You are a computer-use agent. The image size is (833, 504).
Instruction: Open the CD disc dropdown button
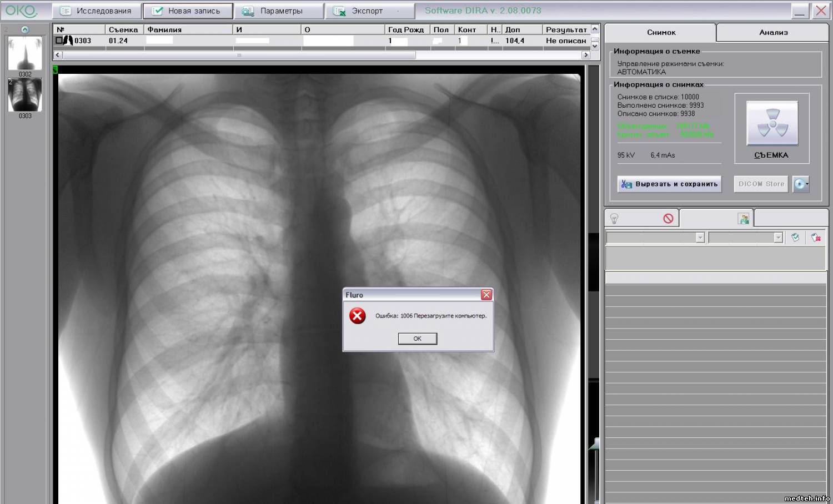801,184
